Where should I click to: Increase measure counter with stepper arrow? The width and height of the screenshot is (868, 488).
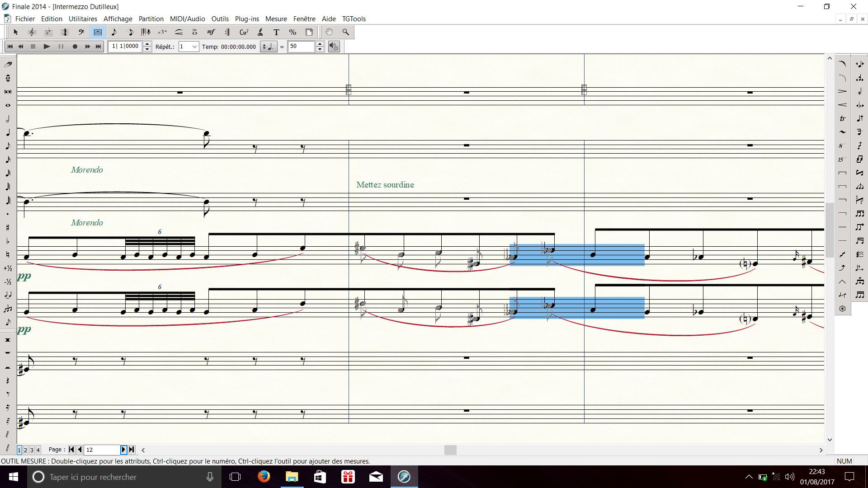[x=147, y=44]
